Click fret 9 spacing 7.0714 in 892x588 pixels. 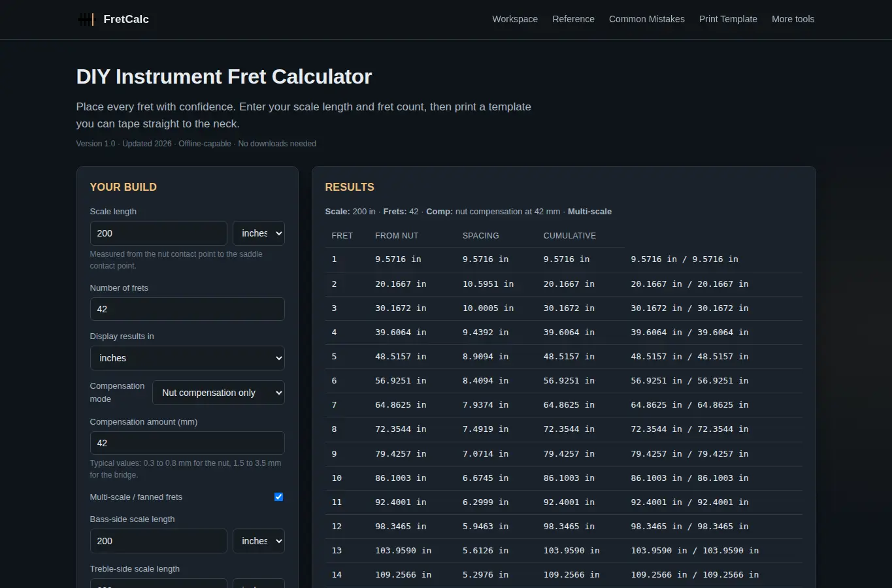(486, 454)
